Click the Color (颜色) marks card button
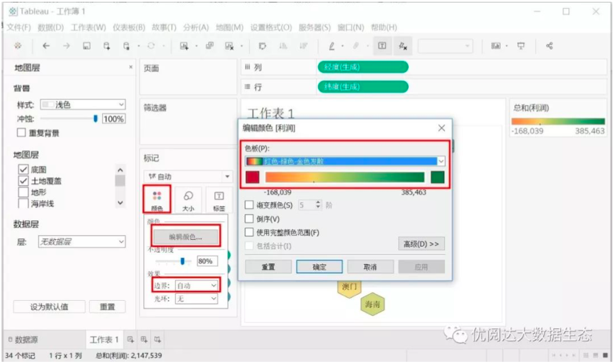The height and width of the screenshot is (364, 613). [x=157, y=200]
